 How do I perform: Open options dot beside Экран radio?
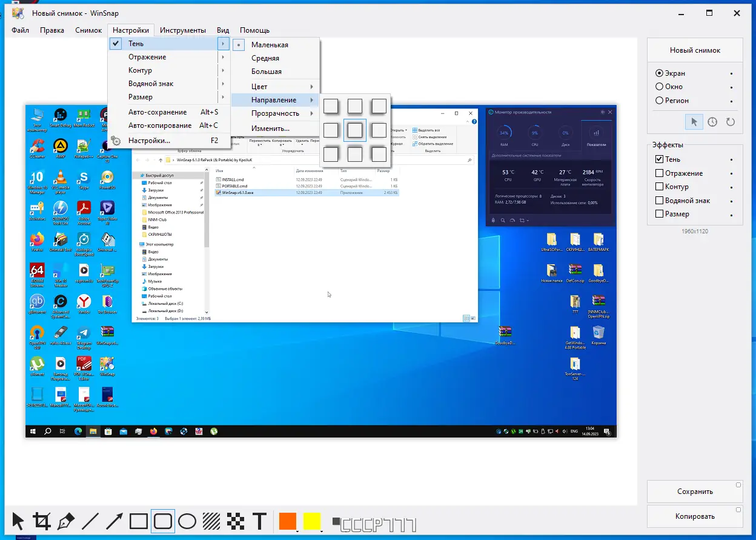732,73
